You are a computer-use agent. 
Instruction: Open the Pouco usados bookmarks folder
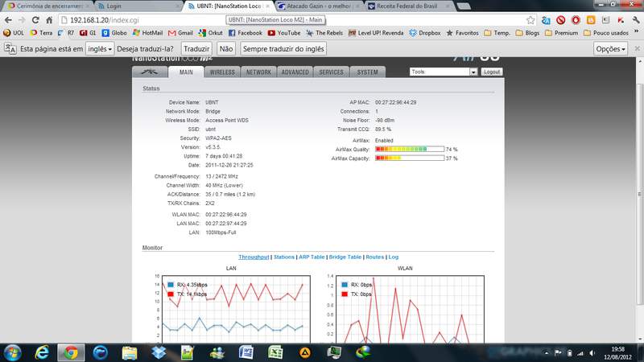pyautogui.click(x=606, y=33)
